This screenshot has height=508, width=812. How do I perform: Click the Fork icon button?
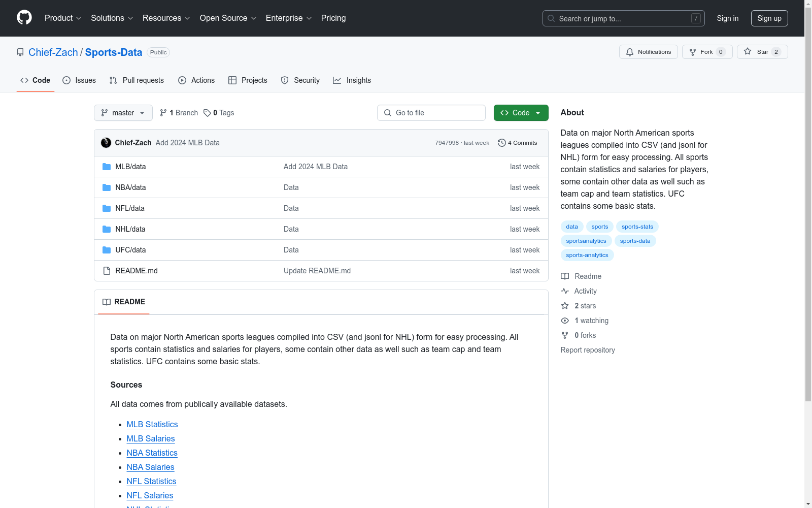[693, 52]
